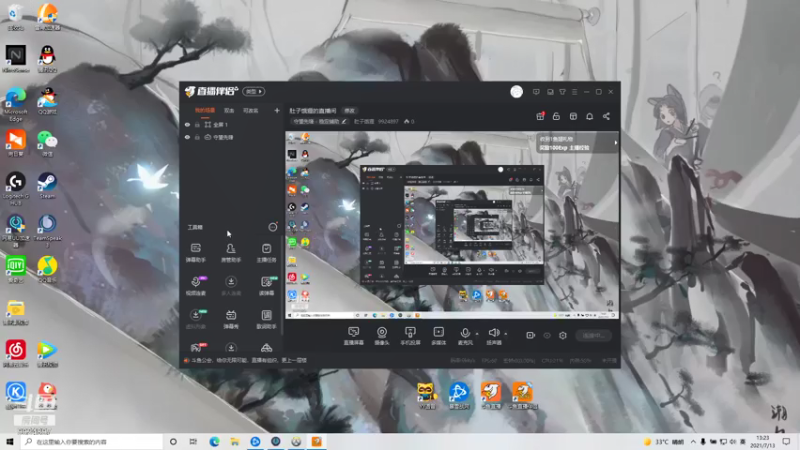Viewport: 800px width, 450px height.
Task: Click Steam desktop icon
Action: (x=47, y=185)
